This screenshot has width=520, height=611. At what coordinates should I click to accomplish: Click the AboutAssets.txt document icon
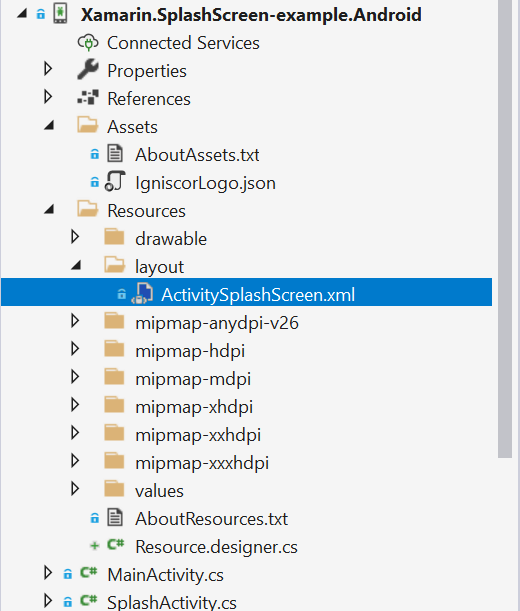point(115,153)
